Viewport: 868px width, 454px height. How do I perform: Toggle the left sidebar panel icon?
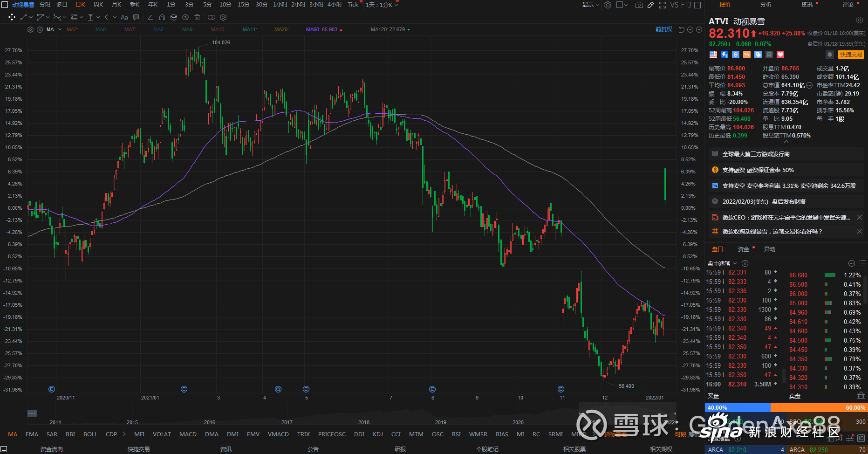(4, 5)
